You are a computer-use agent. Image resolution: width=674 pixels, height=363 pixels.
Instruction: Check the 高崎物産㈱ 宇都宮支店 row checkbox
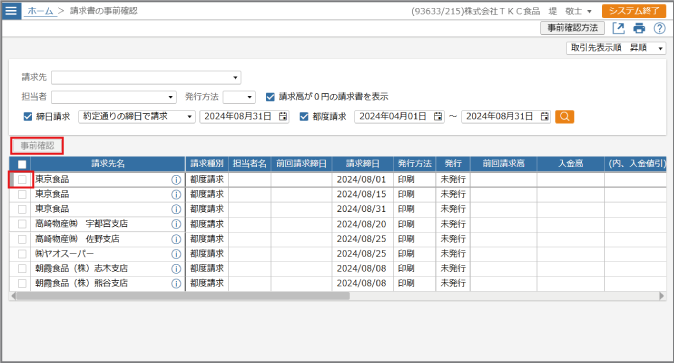pyautogui.click(x=22, y=224)
